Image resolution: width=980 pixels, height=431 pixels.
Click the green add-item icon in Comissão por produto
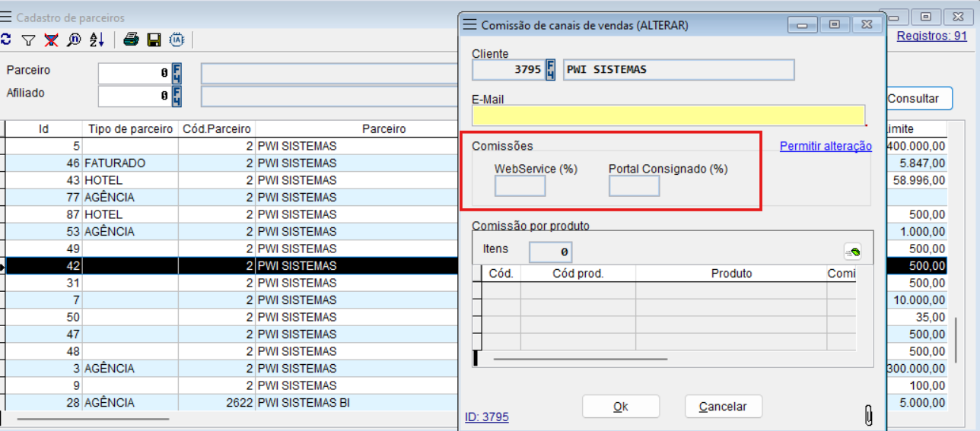(x=852, y=252)
